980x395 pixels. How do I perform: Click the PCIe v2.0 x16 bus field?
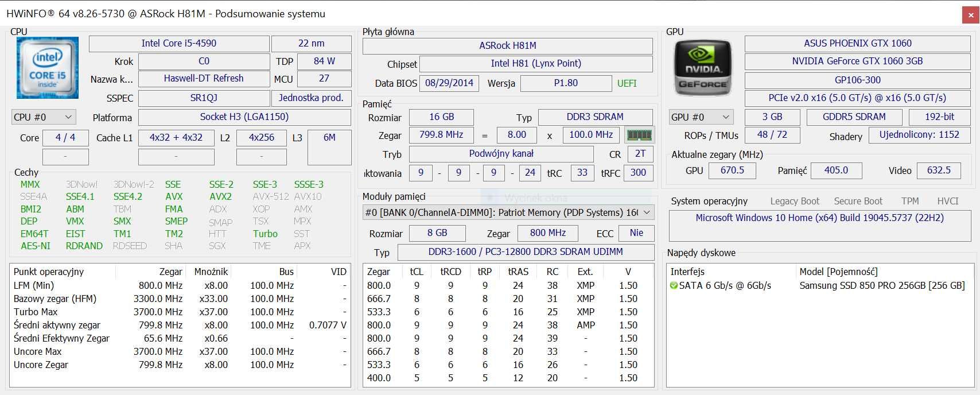(857, 98)
